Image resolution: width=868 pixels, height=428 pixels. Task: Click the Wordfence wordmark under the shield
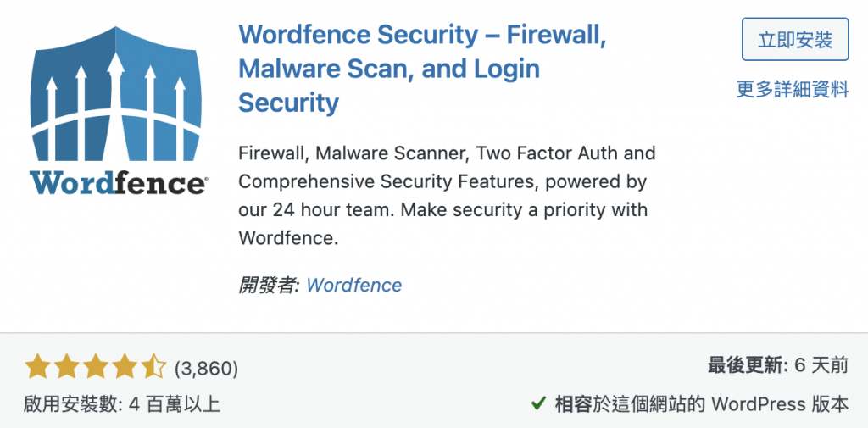pos(119,182)
